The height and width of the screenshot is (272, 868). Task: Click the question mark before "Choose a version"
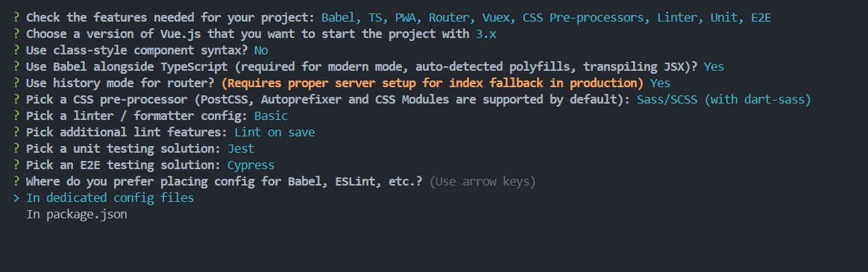17,34
